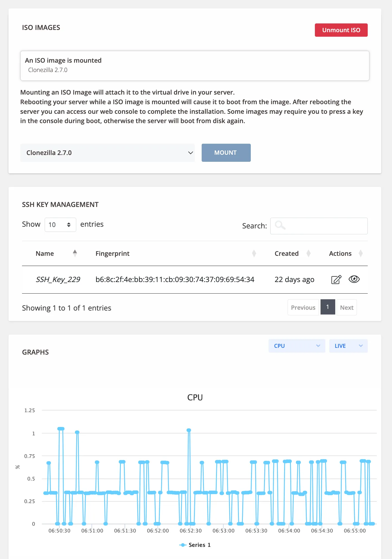392x559 pixels.
Task: Open the CPU graph type dropdown
Action: [297, 346]
